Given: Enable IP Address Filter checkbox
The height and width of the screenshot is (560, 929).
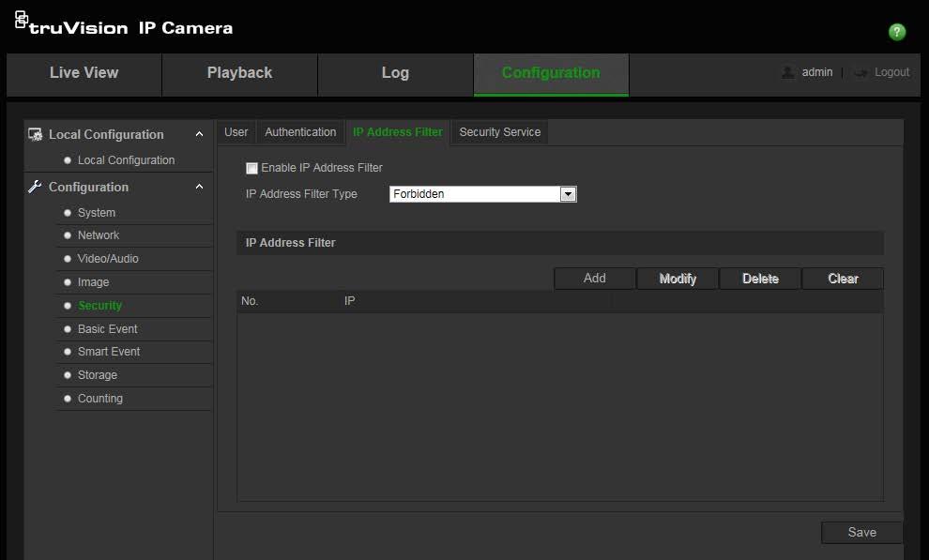Looking at the screenshot, I should click(251, 168).
